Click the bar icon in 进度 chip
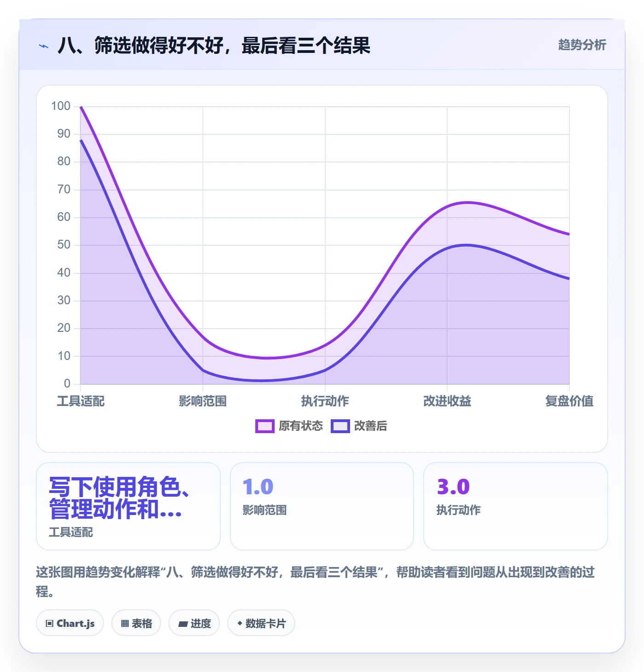 point(183,624)
